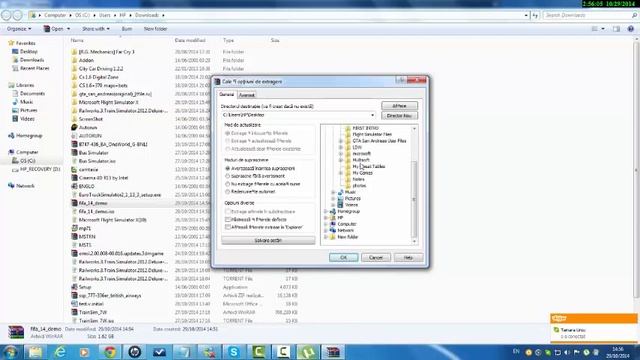Select 'Redenumește automat' radio option
This screenshot has height=360, width=640.
tap(228, 191)
